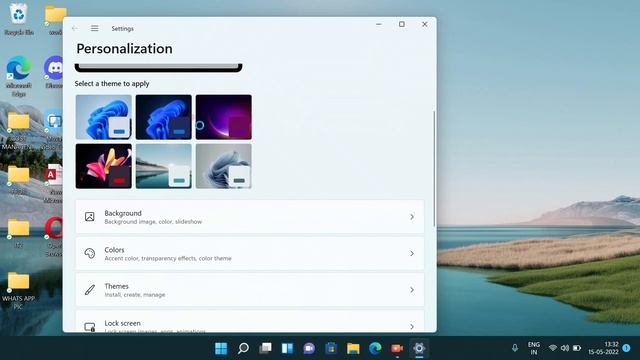Open the notification badge on the taskbar

(x=627, y=348)
